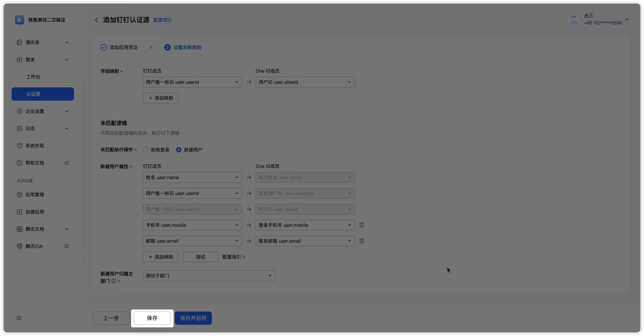The image size is (644, 336).
Task: Open the 配置指引 link next to title
Action: pyautogui.click(x=162, y=20)
